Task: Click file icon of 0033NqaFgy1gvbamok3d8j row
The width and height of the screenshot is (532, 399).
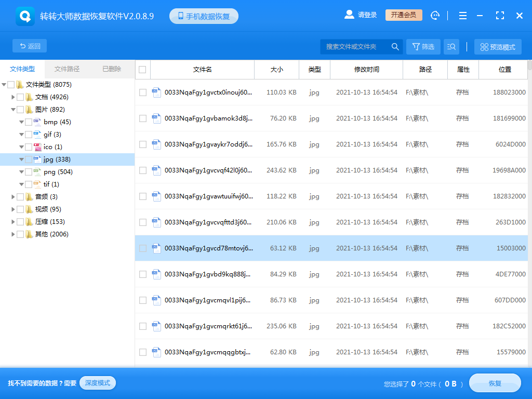Action: tap(156, 118)
